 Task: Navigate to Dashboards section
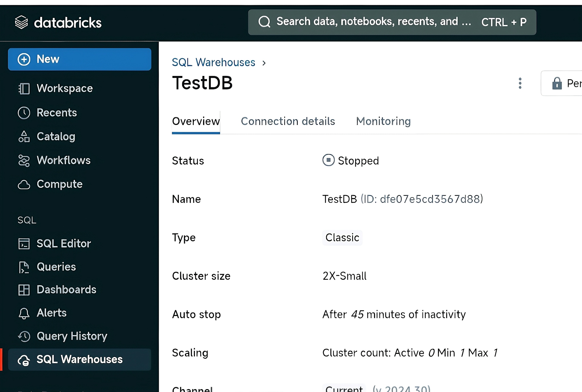(x=66, y=289)
